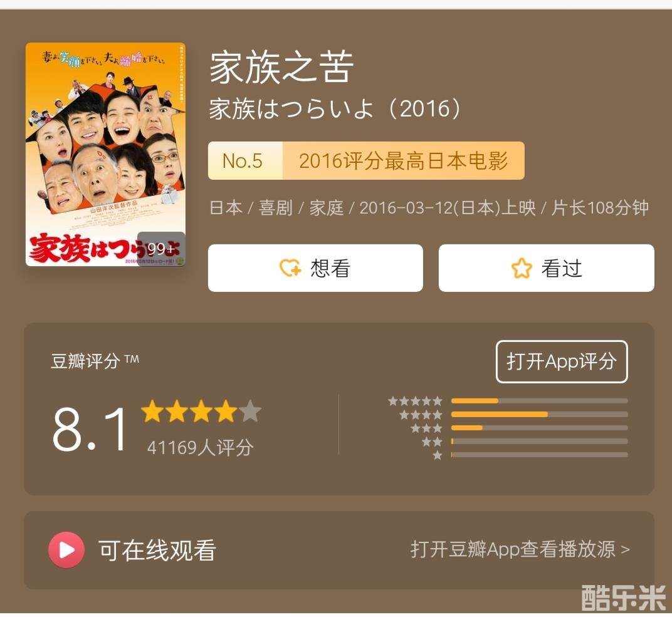Viewport: 672px width, 617px height.
Task: Click the three-star rating distribution bar
Action: [540, 428]
